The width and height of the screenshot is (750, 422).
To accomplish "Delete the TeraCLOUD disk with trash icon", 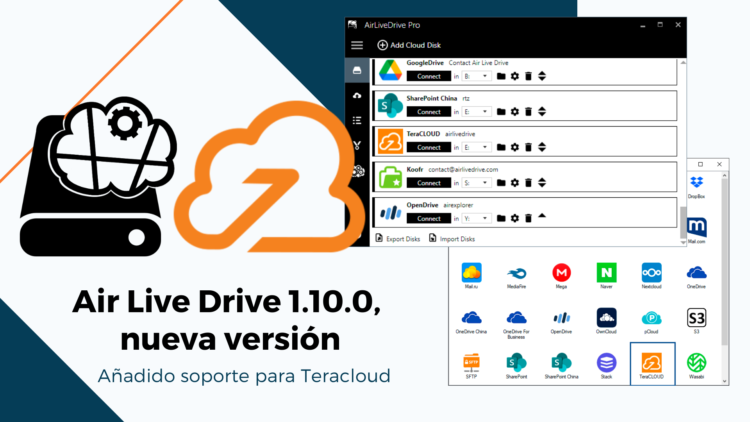I will pyautogui.click(x=528, y=147).
